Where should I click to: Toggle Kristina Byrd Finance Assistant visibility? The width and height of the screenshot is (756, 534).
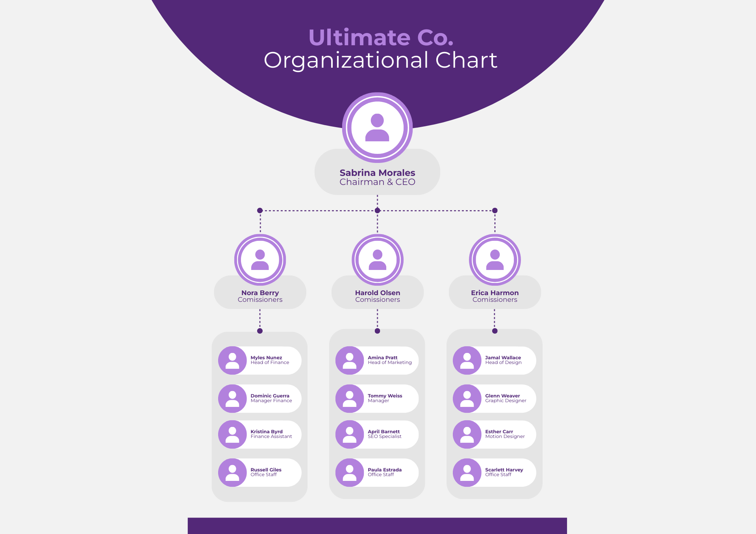pyautogui.click(x=265, y=433)
